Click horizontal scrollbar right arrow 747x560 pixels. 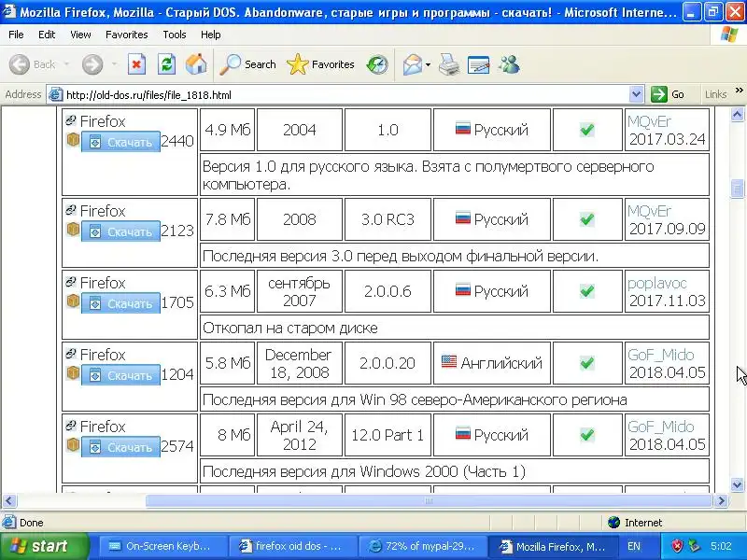pyautogui.click(x=721, y=500)
